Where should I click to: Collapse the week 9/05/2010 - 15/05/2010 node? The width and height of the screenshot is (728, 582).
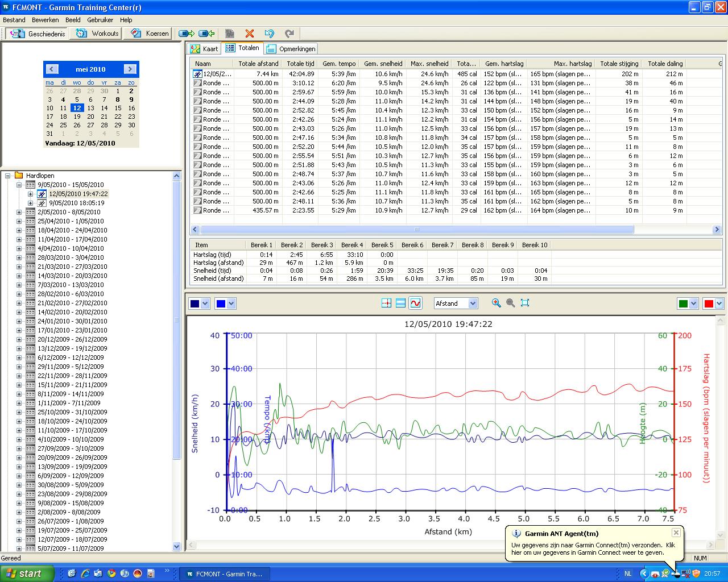(x=19, y=185)
